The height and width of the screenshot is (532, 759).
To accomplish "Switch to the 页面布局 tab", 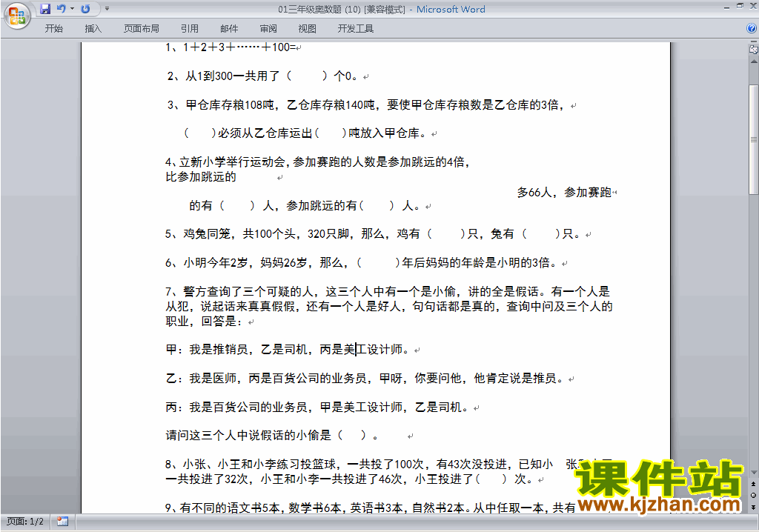I will [142, 29].
